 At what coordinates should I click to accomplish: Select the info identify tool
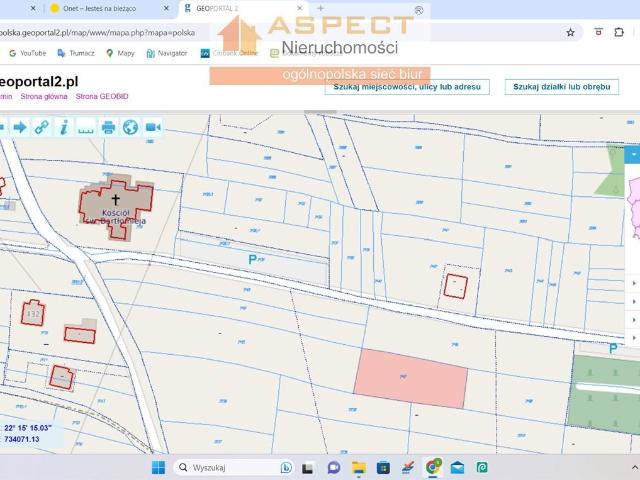(63, 127)
